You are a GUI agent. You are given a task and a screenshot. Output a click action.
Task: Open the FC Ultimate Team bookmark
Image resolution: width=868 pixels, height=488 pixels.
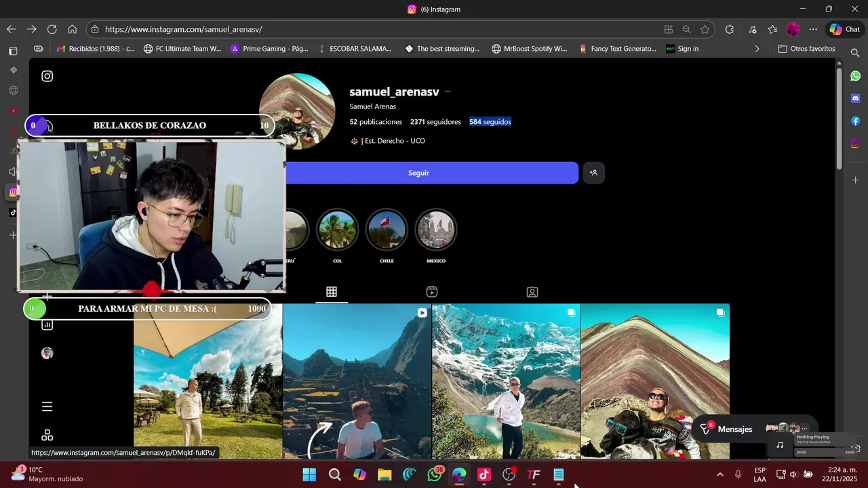(x=182, y=49)
